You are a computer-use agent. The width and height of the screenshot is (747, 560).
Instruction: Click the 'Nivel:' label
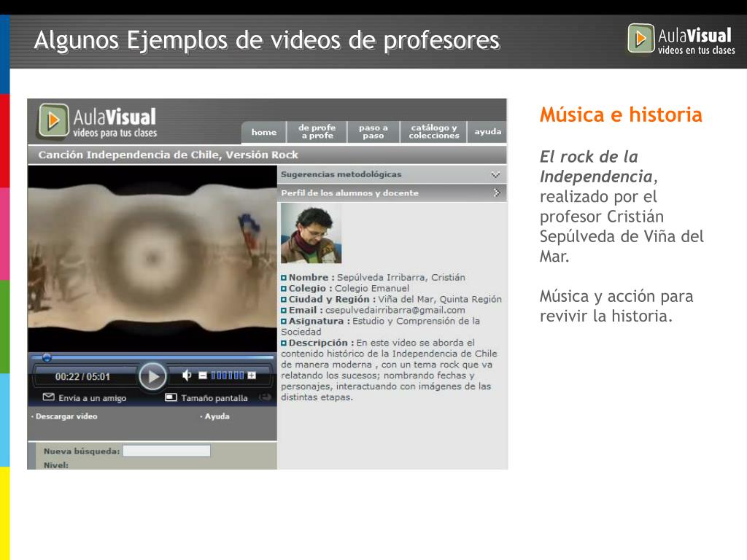[56, 465]
